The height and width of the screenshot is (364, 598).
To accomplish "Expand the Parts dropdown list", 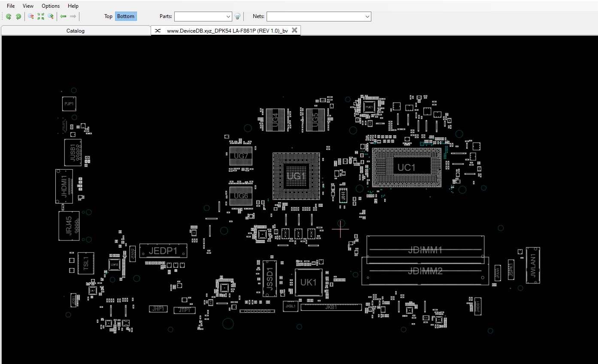I will point(228,17).
